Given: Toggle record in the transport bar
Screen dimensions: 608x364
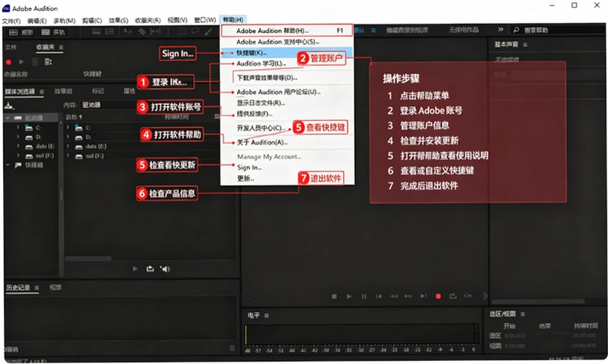Looking at the screenshot, I should pyautogui.click(x=438, y=296).
